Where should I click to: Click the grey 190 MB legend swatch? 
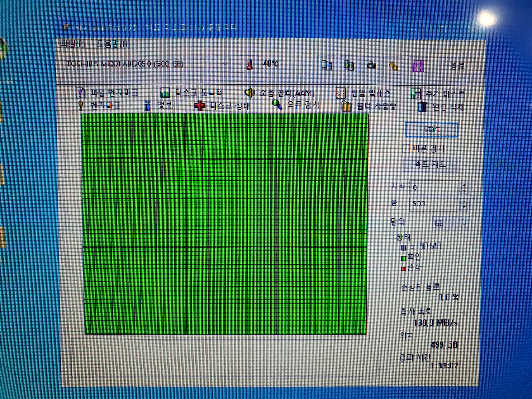click(x=404, y=248)
